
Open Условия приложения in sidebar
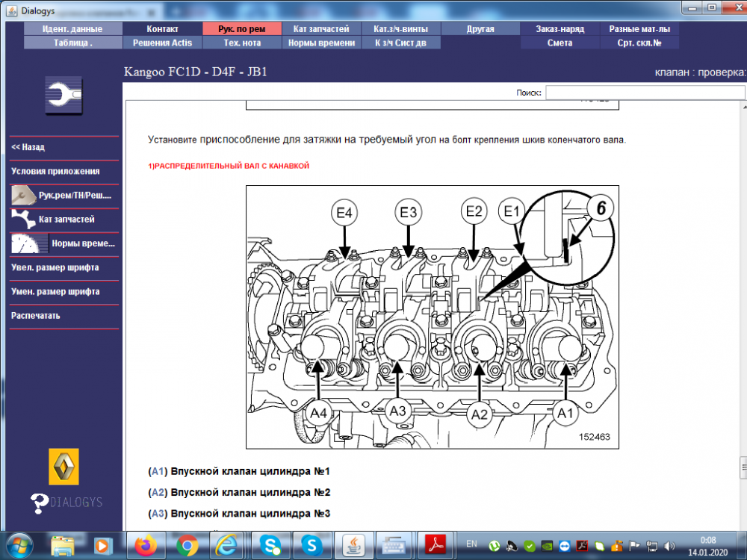click(x=63, y=171)
